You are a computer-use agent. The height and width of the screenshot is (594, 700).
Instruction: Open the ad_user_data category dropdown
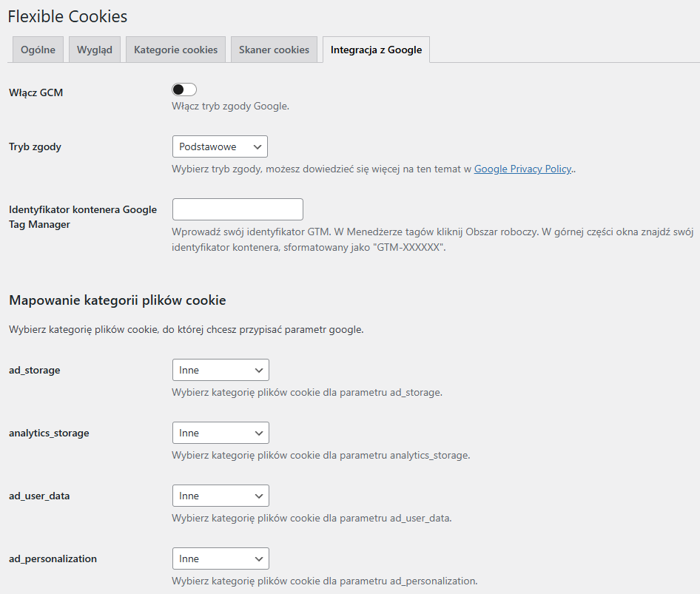pos(221,496)
